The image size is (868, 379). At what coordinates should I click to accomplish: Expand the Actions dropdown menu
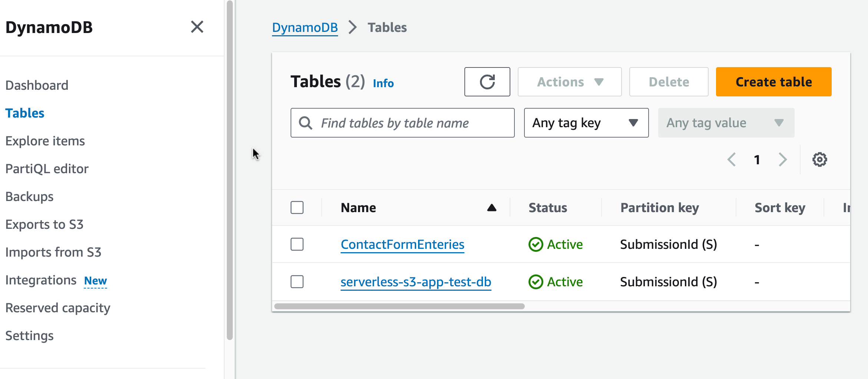click(x=569, y=82)
